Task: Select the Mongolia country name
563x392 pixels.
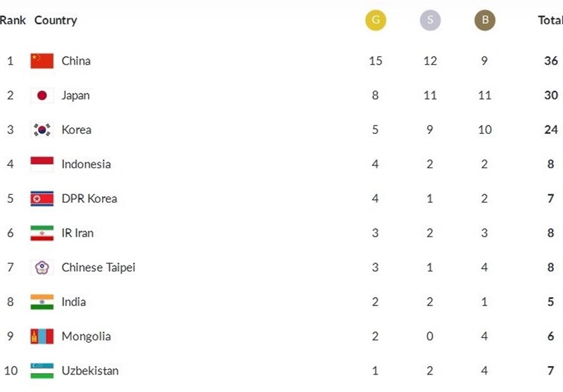Action: [x=86, y=336]
